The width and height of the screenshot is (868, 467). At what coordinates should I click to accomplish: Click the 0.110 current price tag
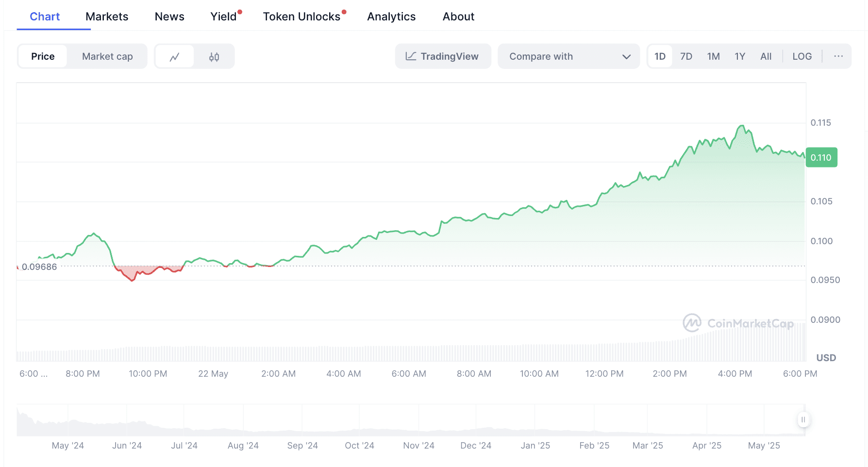coord(821,157)
